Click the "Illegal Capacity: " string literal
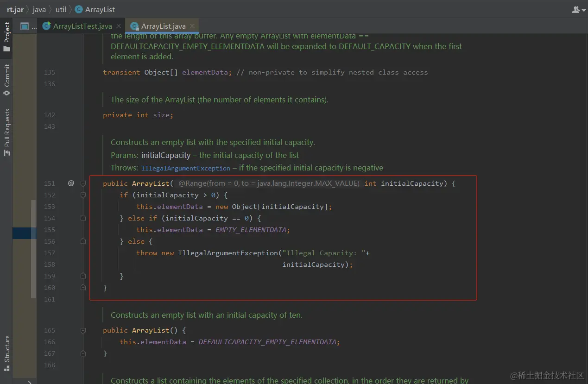This screenshot has height=384, width=588. tap(324, 253)
